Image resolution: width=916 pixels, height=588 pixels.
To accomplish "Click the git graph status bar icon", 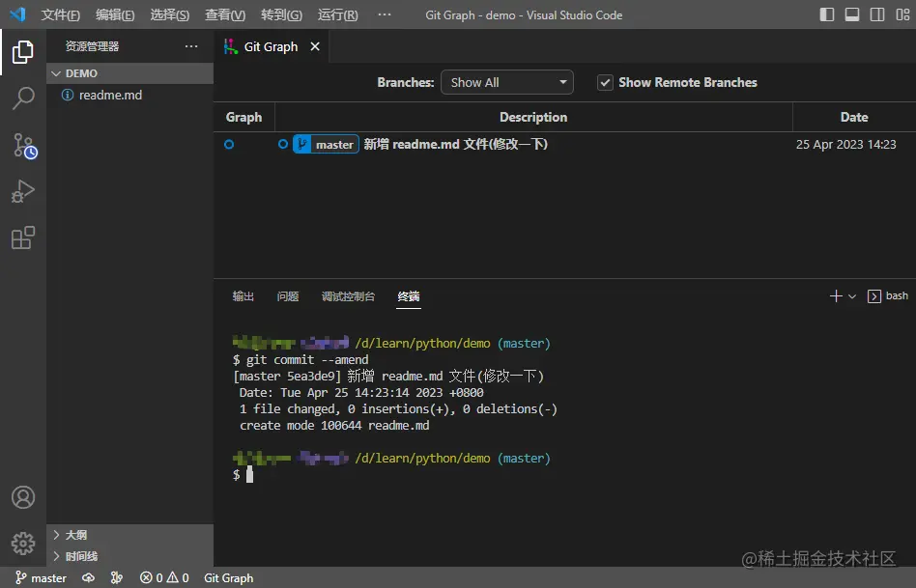I will (117, 578).
